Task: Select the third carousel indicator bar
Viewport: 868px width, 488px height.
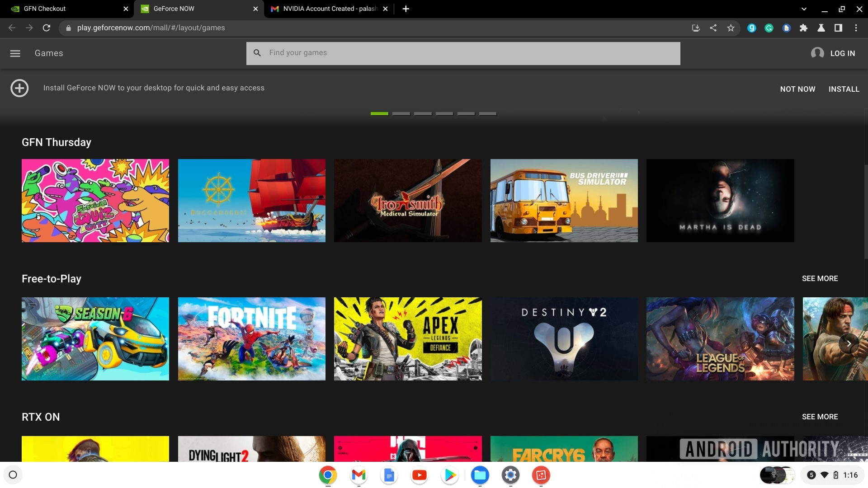Action: [x=423, y=114]
